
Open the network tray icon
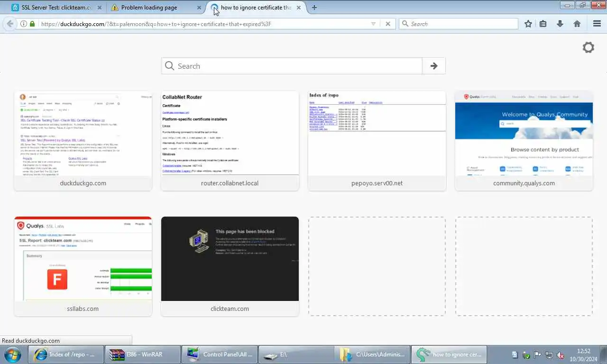point(549,355)
